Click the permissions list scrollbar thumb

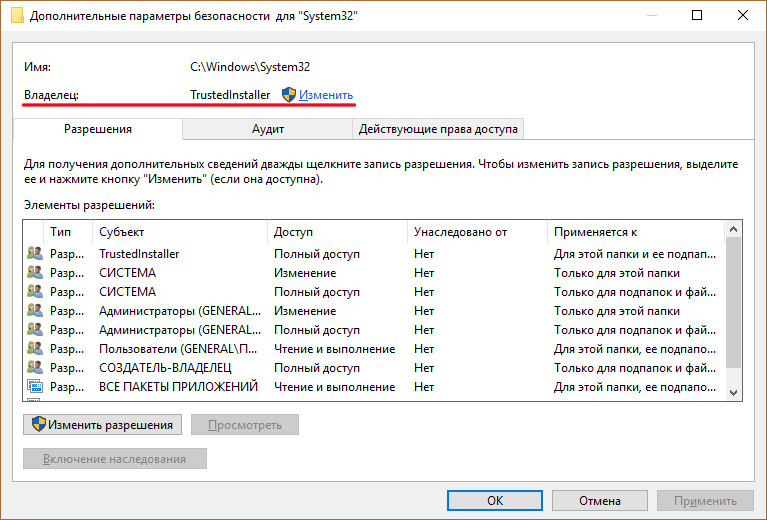point(733,302)
